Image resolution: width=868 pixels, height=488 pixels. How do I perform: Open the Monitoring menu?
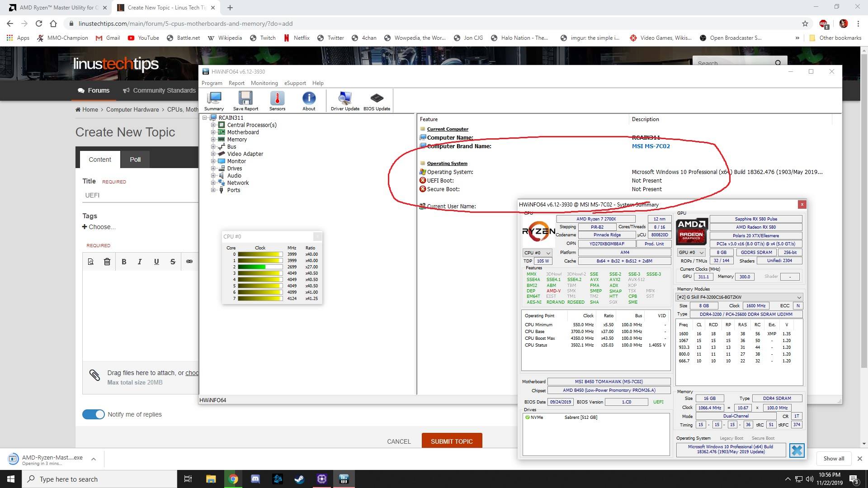click(x=264, y=83)
